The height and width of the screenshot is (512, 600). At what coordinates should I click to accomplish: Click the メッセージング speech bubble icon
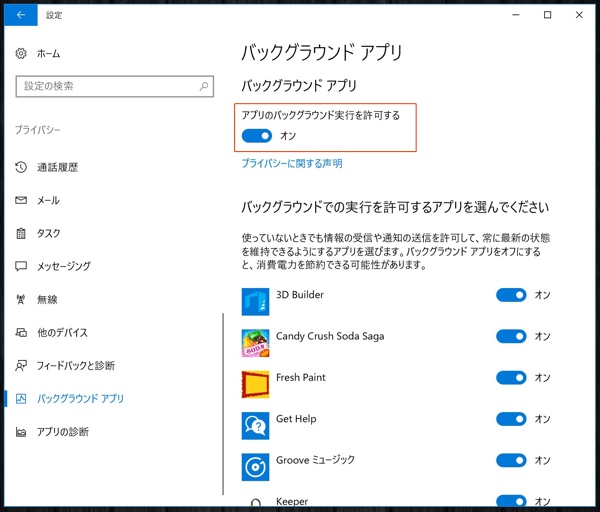tap(21, 266)
